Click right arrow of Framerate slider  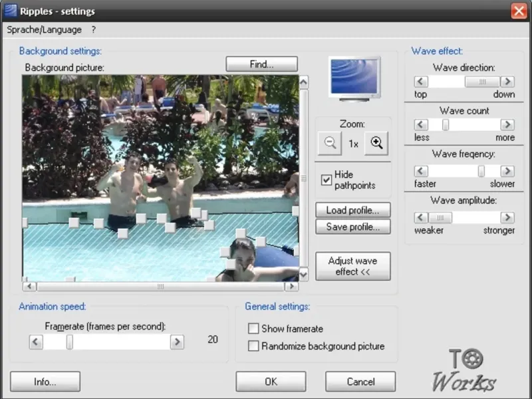[x=177, y=342]
